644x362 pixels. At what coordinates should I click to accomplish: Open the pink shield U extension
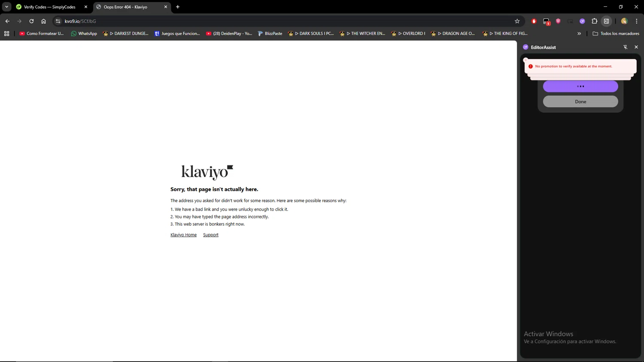point(558,21)
